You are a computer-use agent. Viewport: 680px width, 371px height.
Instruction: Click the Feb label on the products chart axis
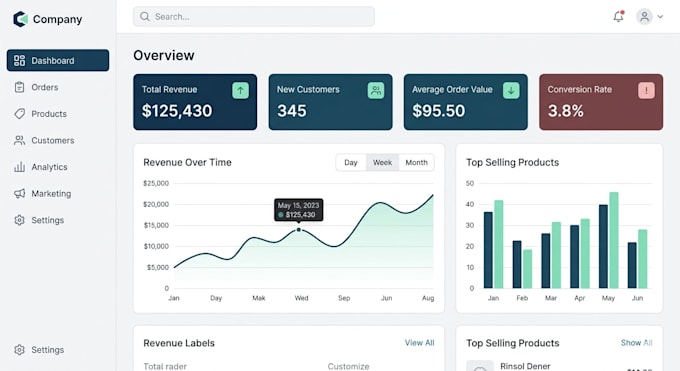[522, 298]
